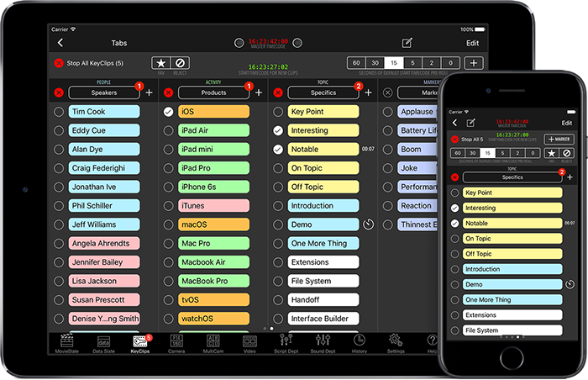Tap the Jonathan Ive key clip

[104, 187]
